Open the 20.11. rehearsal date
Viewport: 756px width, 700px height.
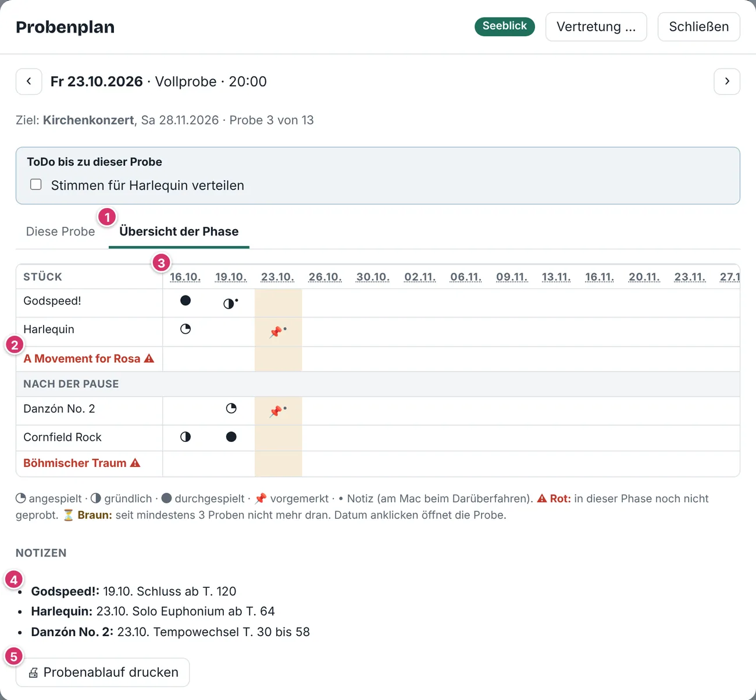pyautogui.click(x=644, y=277)
